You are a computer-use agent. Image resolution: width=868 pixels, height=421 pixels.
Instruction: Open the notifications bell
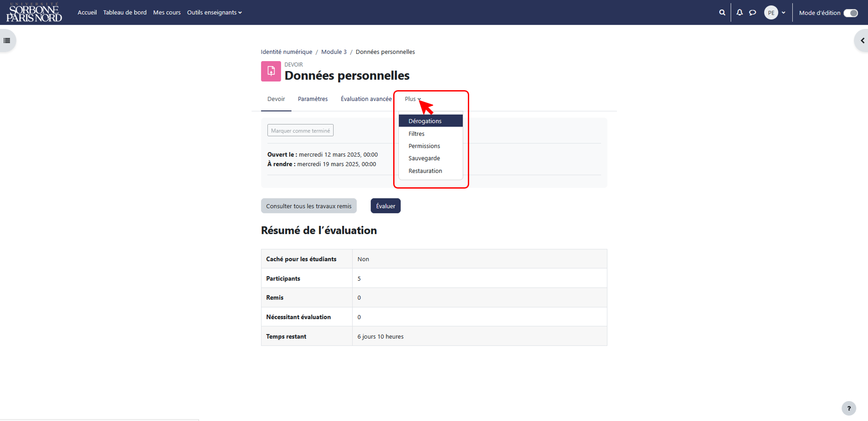740,13
